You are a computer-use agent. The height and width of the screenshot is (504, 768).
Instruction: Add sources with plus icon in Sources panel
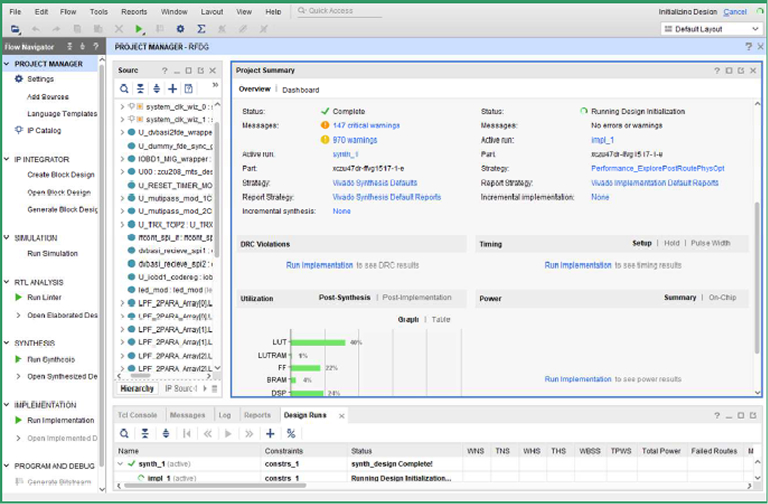(x=172, y=89)
